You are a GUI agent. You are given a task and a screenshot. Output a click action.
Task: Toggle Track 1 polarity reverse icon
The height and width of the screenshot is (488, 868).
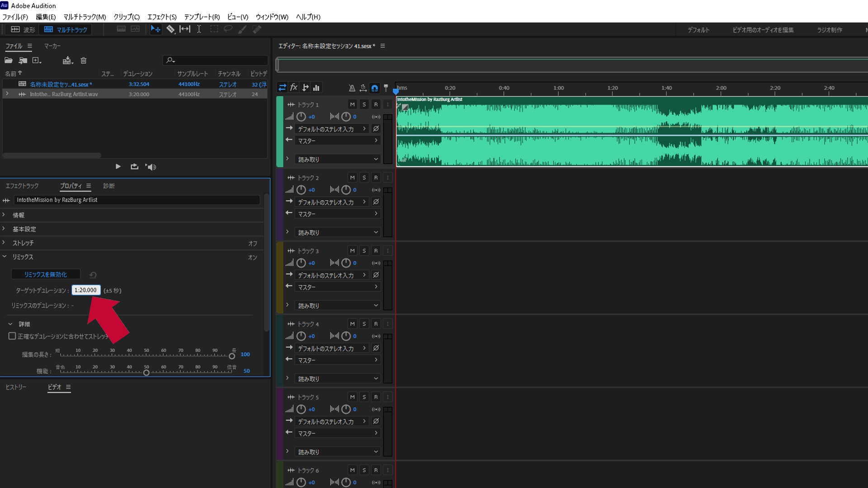pos(376,129)
